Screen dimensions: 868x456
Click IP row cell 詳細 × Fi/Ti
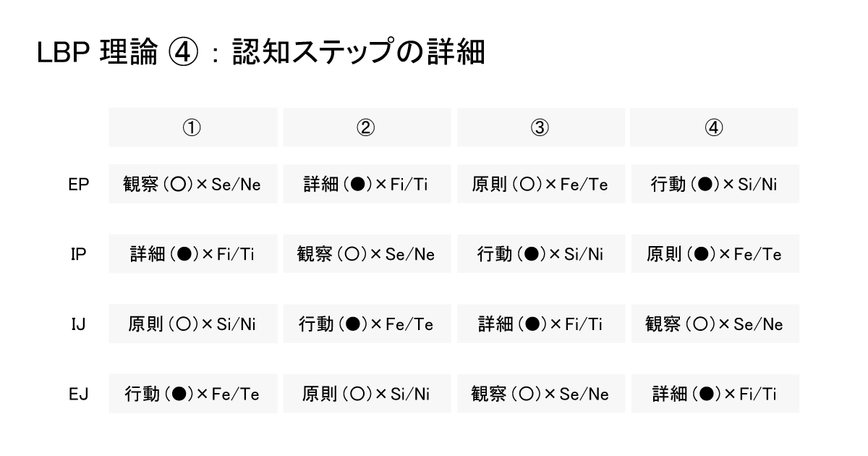point(193,254)
